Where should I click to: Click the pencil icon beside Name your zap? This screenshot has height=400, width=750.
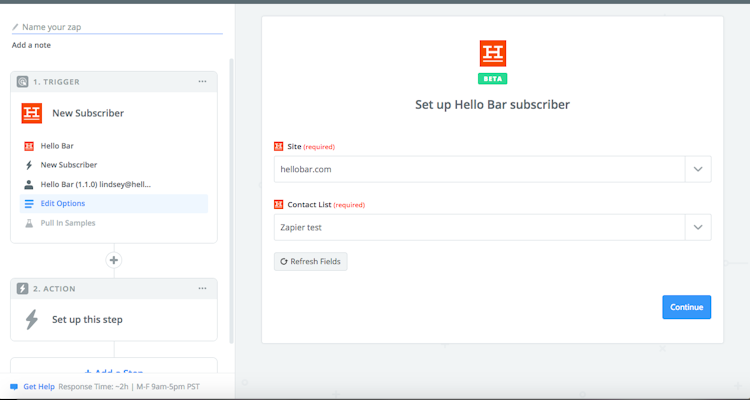click(x=15, y=27)
